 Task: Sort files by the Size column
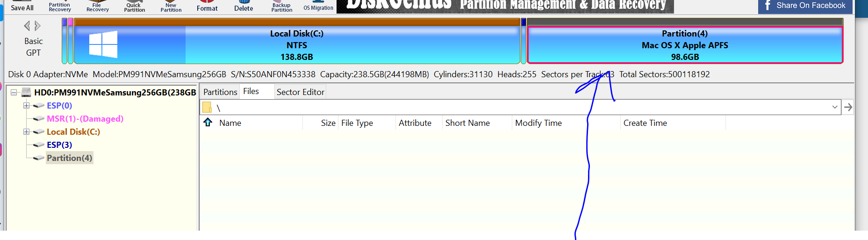click(328, 123)
